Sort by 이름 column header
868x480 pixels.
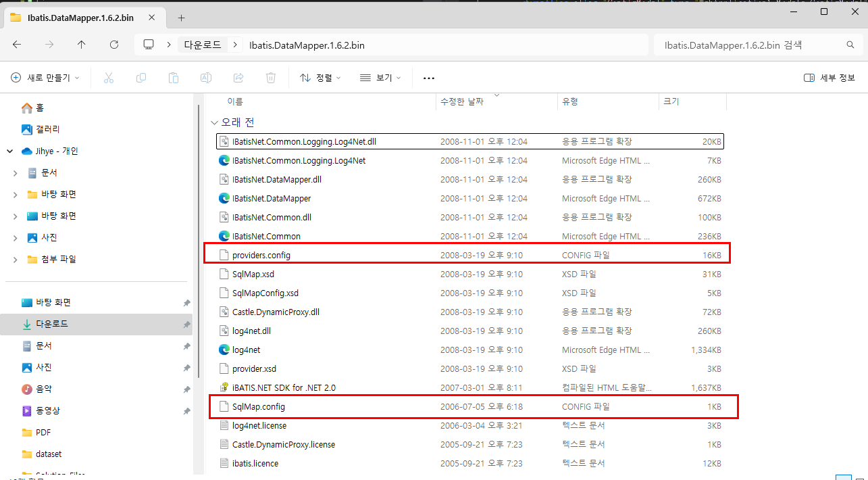pyautogui.click(x=235, y=101)
